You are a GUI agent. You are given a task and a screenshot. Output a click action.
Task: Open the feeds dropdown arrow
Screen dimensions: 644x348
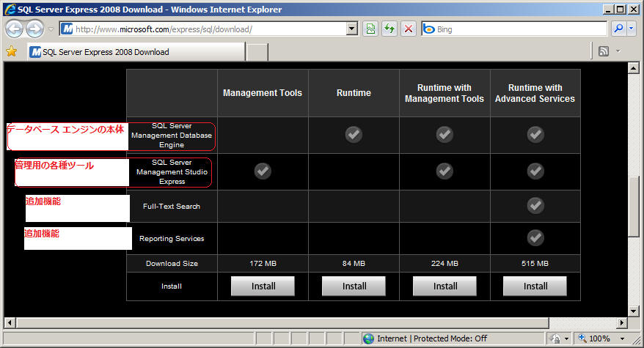click(618, 51)
